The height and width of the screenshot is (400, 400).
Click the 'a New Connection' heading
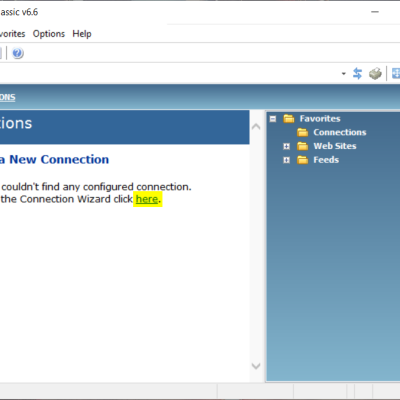pyautogui.click(x=54, y=159)
